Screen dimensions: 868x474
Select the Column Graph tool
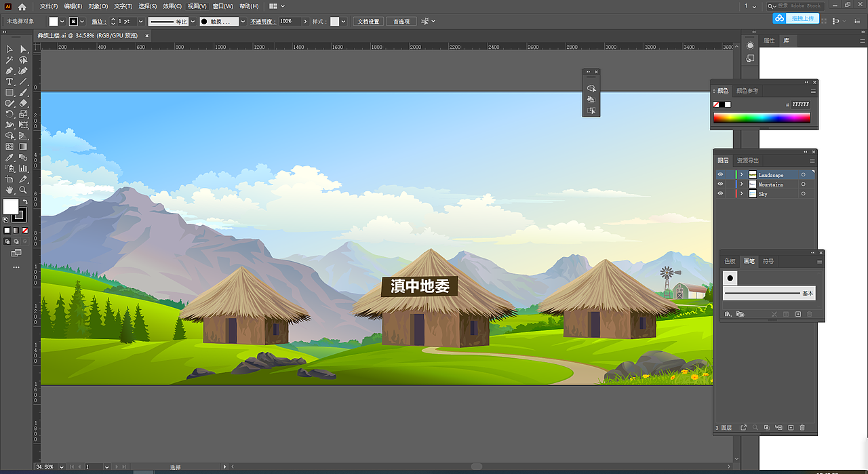23,168
